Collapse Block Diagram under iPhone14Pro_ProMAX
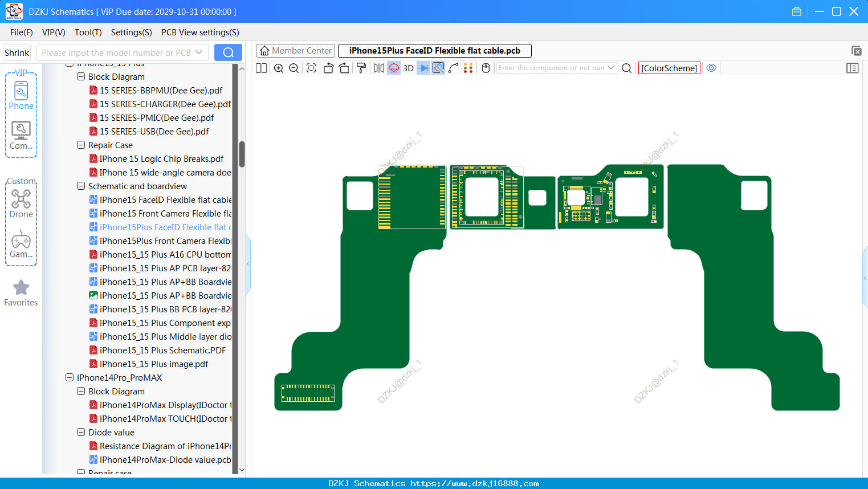Screen dimensions: 868x489 (x=81, y=391)
